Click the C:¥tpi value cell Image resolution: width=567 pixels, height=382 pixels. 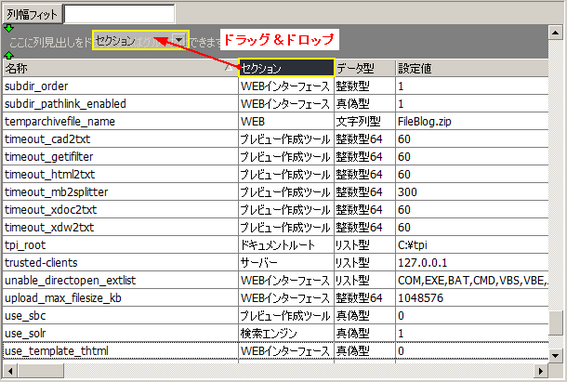point(472,245)
